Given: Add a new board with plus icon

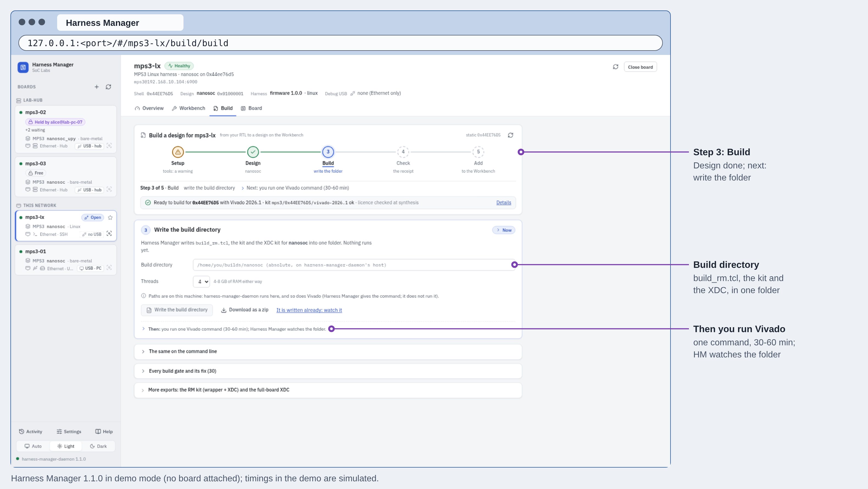Looking at the screenshot, I should click(97, 87).
